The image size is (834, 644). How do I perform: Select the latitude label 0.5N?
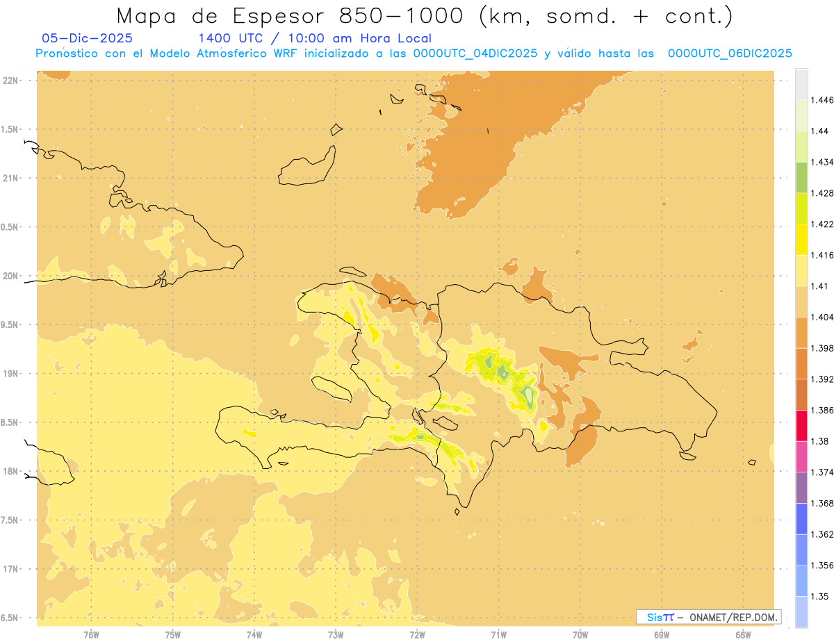[x=10, y=227]
